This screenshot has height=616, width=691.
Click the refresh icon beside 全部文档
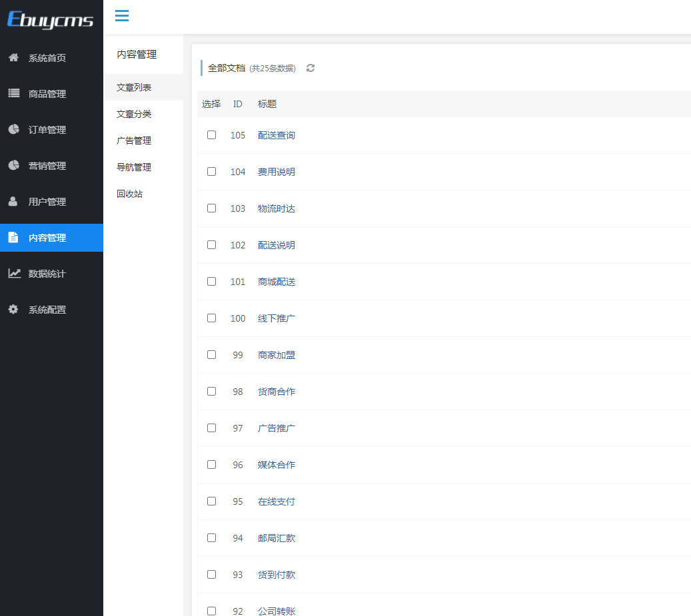(311, 68)
